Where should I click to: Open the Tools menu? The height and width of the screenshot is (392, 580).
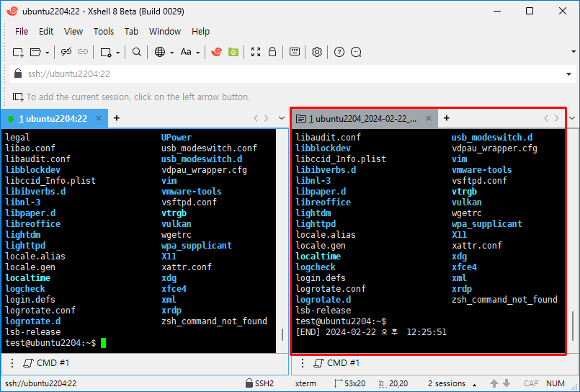tap(104, 31)
